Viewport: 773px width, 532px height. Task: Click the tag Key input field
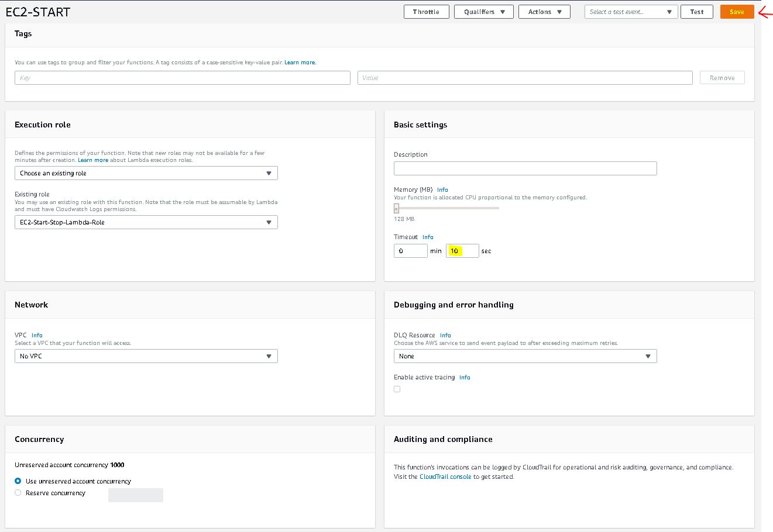(182, 78)
